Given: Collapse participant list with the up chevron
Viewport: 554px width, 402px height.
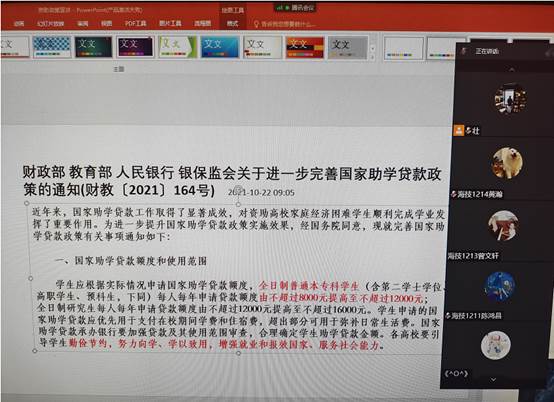Looking at the screenshot, I should [x=511, y=70].
